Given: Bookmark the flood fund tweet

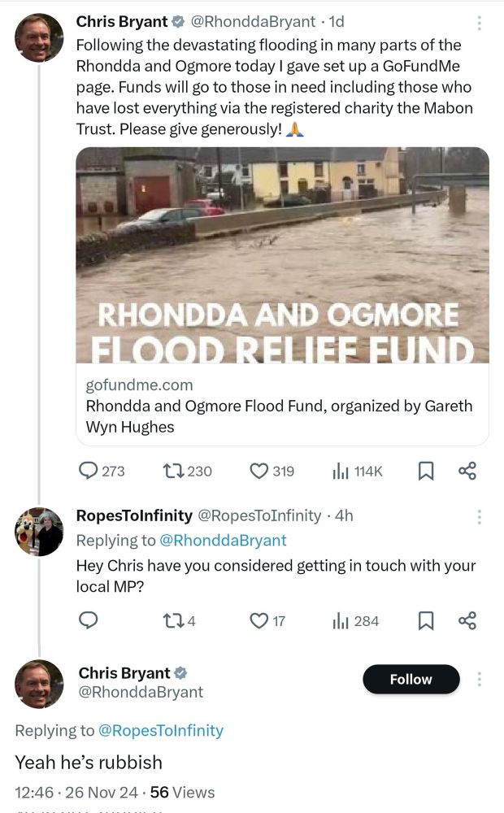Looking at the screenshot, I should [x=425, y=471].
